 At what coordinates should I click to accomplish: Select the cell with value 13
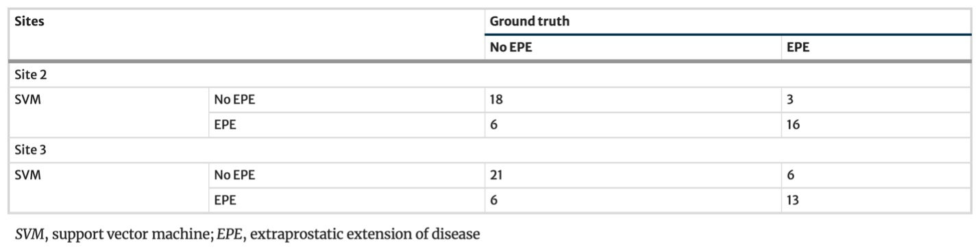click(x=877, y=200)
